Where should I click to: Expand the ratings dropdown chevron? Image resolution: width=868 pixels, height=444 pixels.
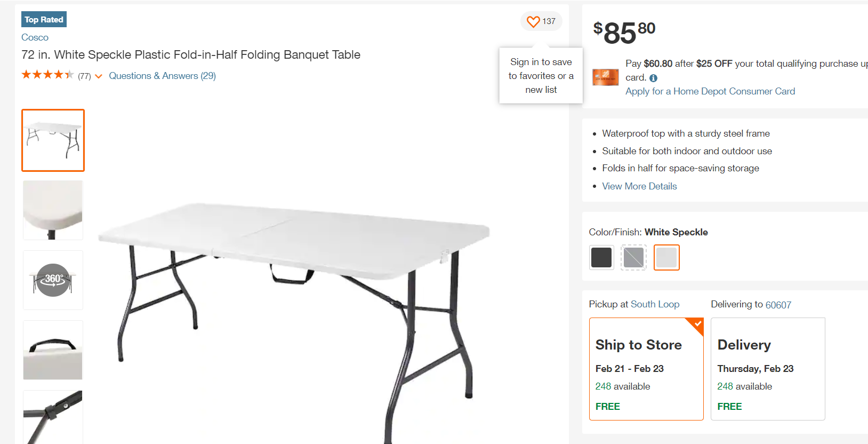pos(99,76)
